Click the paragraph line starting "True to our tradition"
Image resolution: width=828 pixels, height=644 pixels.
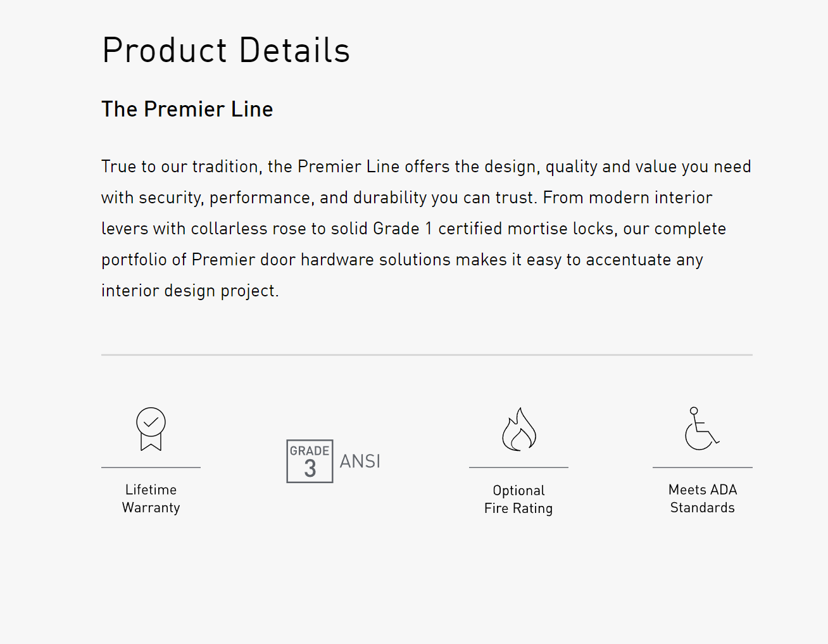[x=426, y=167]
